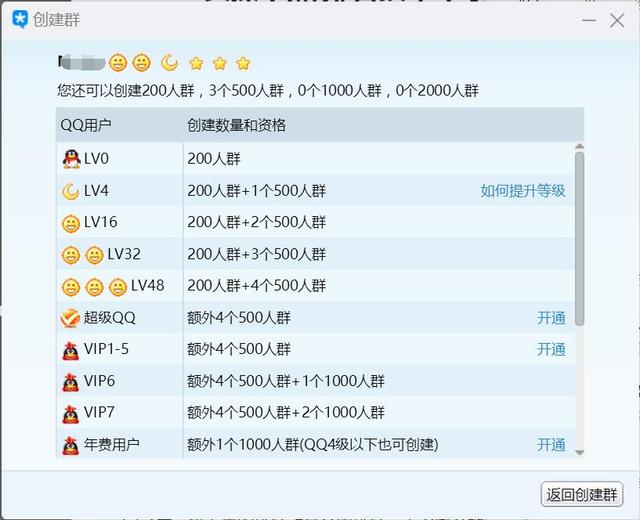Click the first star icon in user level header
Viewport: 640px width, 520px height.
(196, 63)
